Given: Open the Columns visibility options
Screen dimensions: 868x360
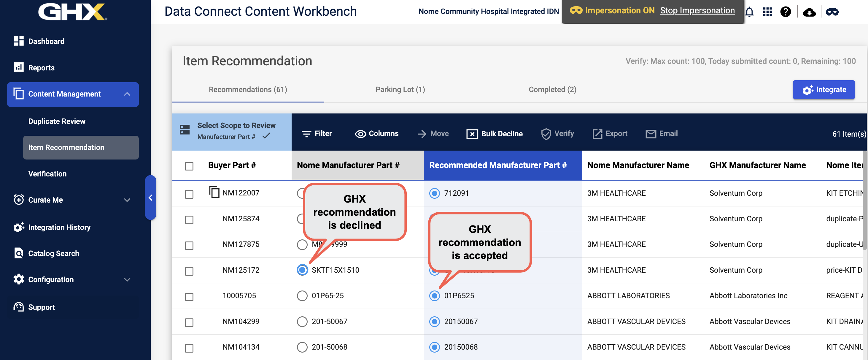Looking at the screenshot, I should click(x=376, y=134).
